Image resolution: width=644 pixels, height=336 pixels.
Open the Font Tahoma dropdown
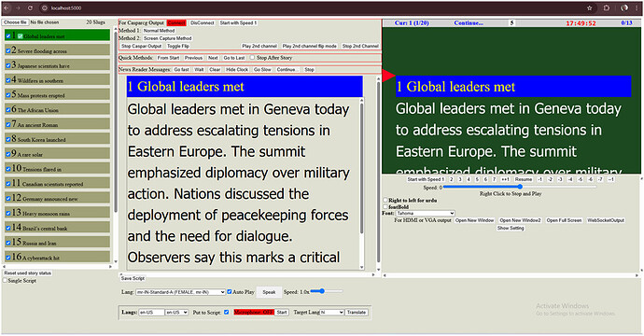coord(425,213)
